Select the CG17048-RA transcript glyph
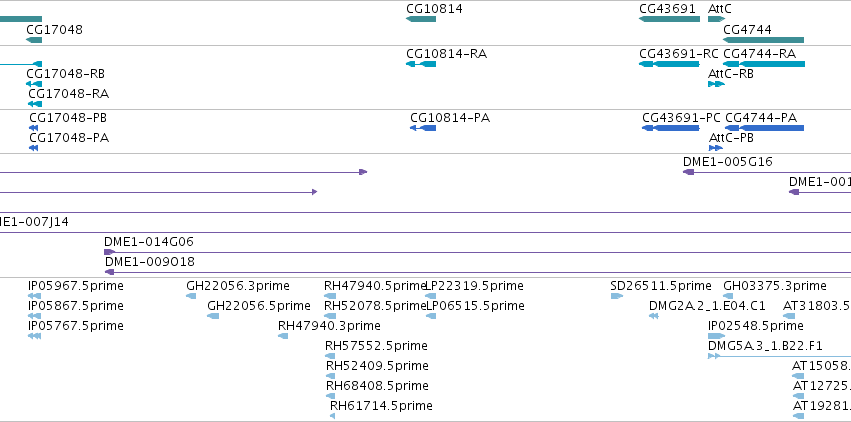 click(35, 104)
